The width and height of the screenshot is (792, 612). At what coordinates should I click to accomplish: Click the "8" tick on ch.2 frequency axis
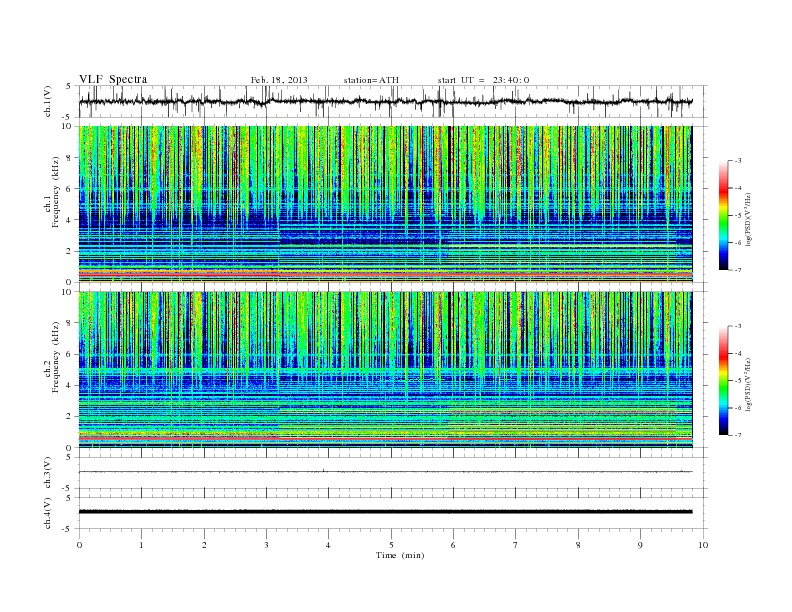point(69,323)
